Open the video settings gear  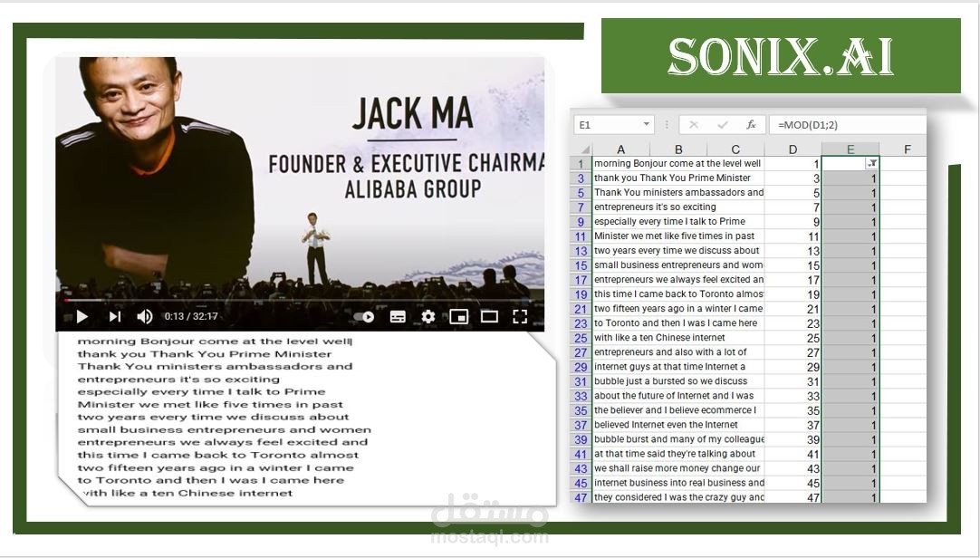(x=428, y=317)
